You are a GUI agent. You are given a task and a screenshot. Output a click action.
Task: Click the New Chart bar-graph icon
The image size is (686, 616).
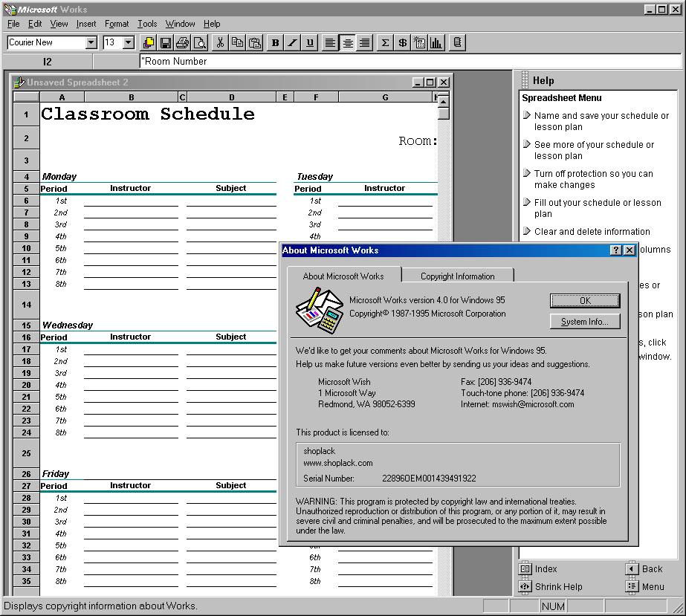tap(436, 42)
